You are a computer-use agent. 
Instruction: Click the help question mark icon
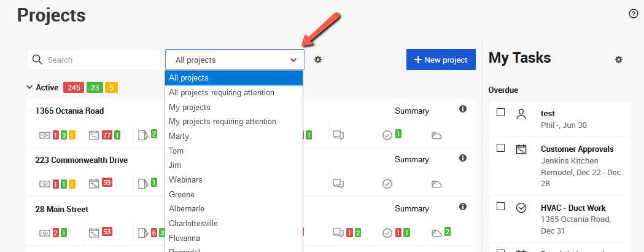pyautogui.click(x=634, y=14)
